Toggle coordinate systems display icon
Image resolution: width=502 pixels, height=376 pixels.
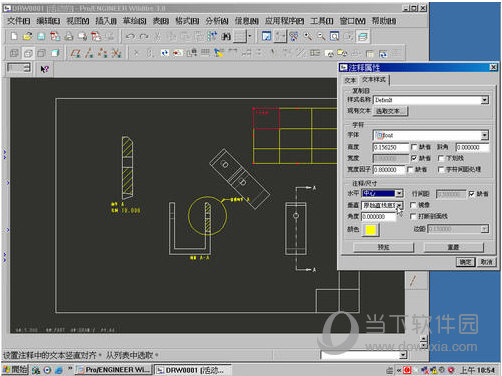tap(116, 53)
